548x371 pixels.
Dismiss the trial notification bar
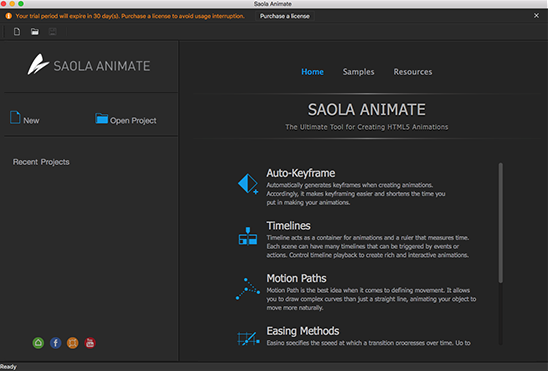click(x=536, y=16)
